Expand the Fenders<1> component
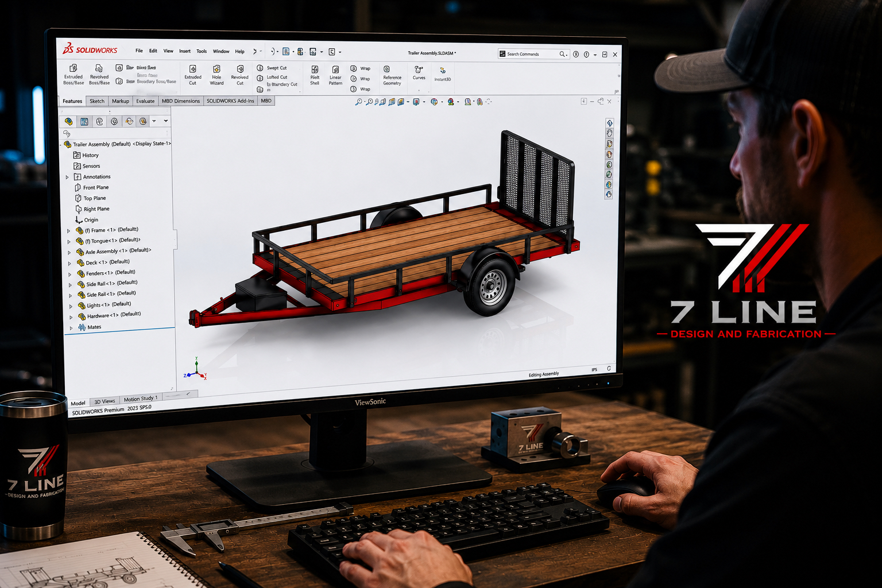Screen dimensions: 882x588 tap(70, 274)
